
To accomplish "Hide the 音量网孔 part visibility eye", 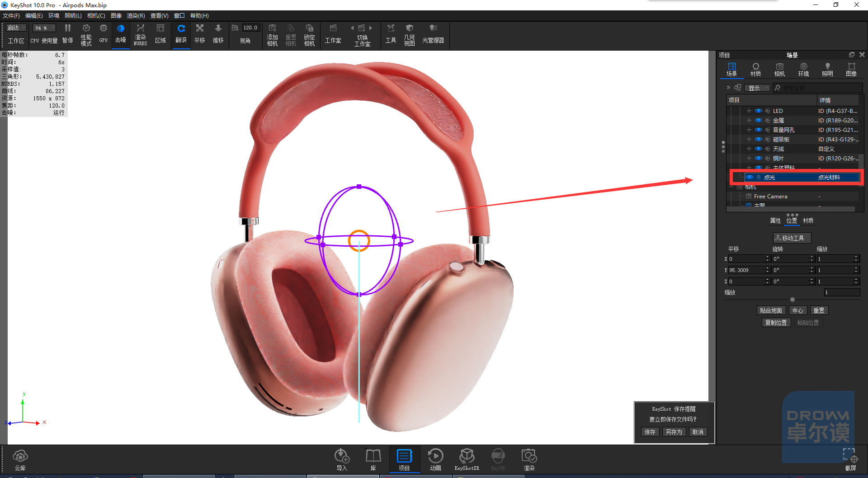I will pyautogui.click(x=758, y=130).
